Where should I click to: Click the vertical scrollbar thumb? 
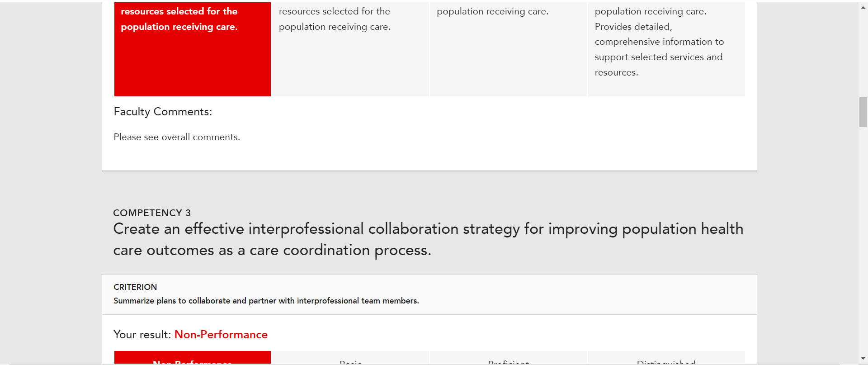863,112
